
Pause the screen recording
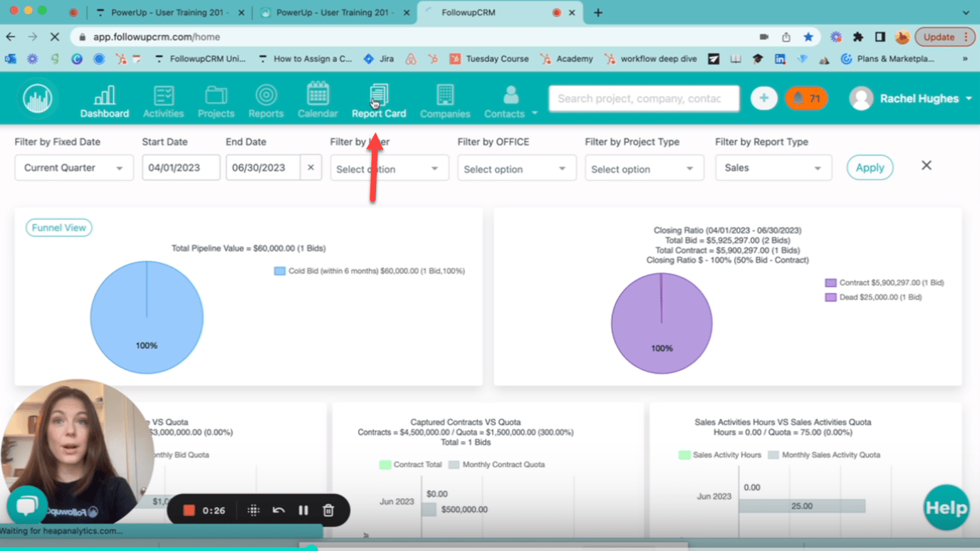pos(303,510)
